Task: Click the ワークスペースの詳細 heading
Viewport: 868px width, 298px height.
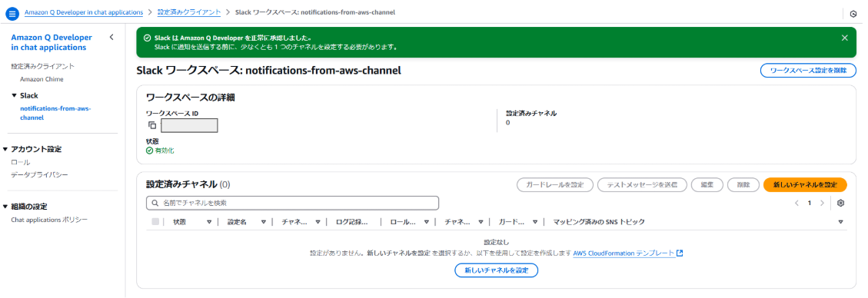Action: 191,98
